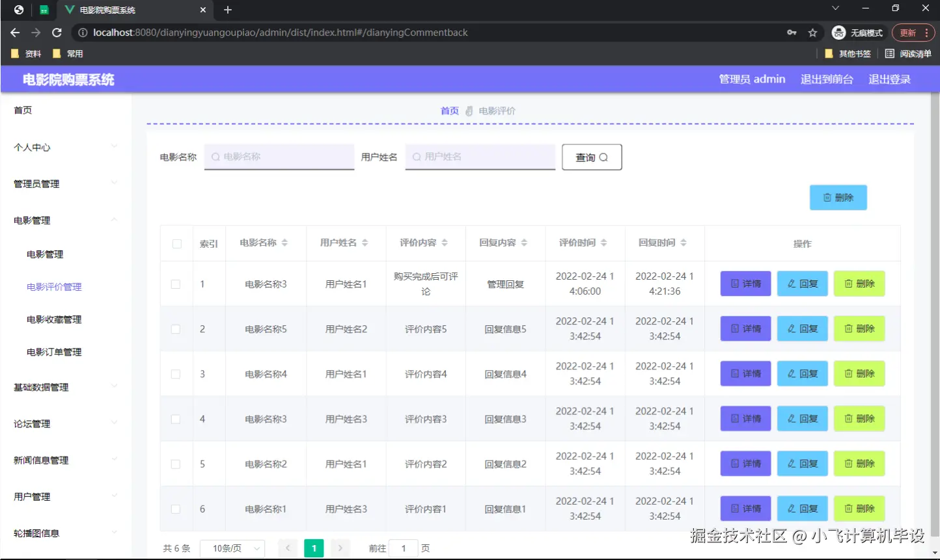Click 回复 for row 5 电影名称2
The height and width of the screenshot is (560, 940).
803,464
